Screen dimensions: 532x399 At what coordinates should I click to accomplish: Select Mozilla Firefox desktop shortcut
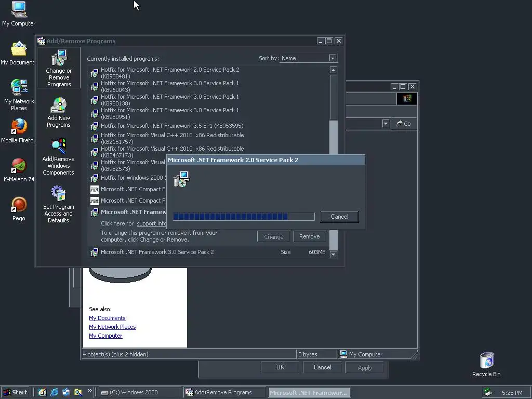tap(18, 130)
